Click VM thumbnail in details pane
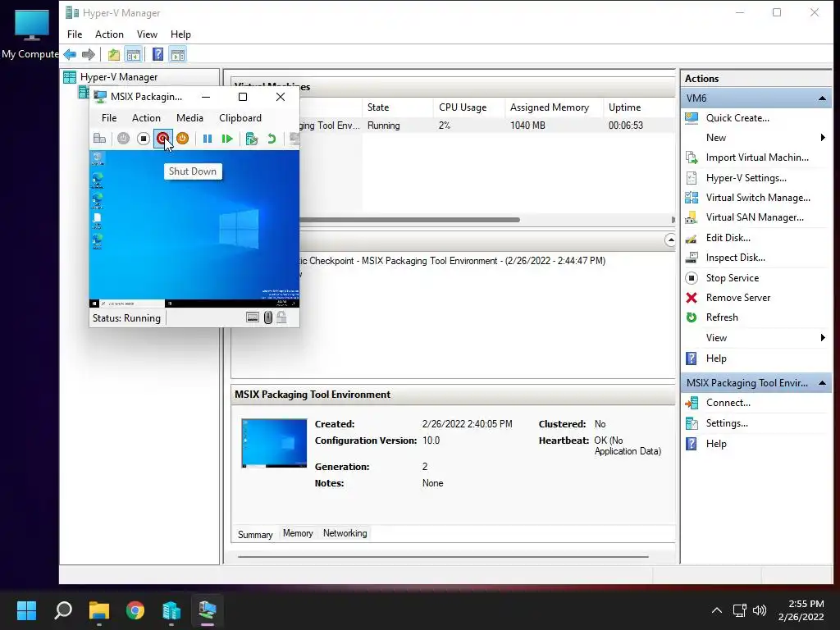The image size is (840, 630). click(x=274, y=443)
